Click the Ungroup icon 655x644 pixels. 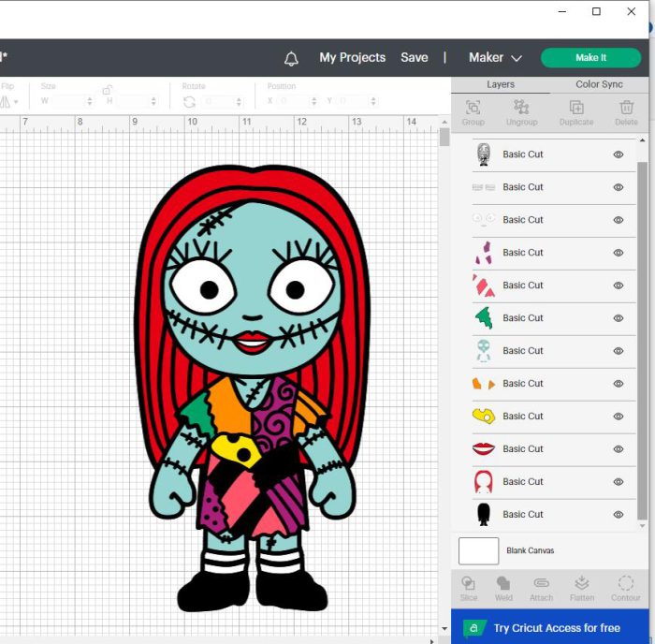pos(521,107)
